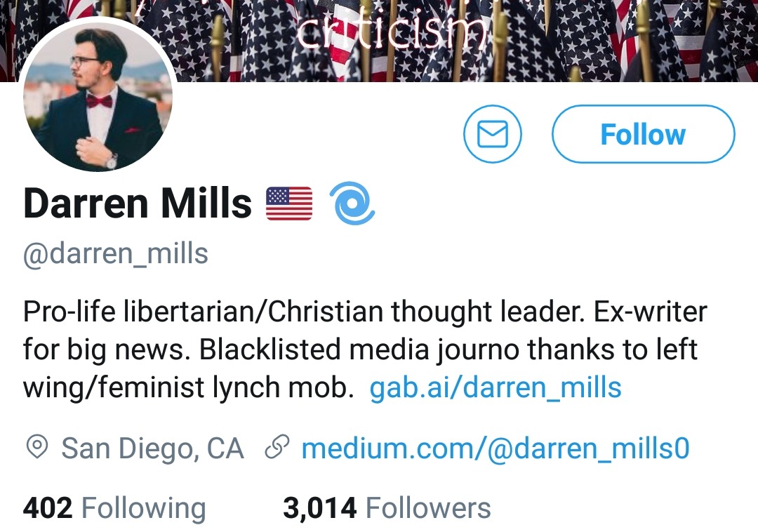The image size is (758, 532).
Task: Open the 402 Following list
Action: click(x=114, y=508)
